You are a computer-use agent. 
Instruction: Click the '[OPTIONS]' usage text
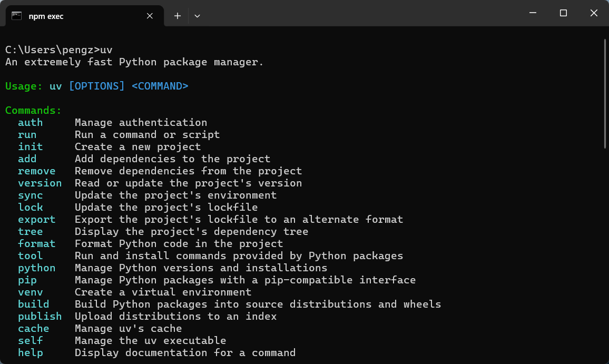click(97, 86)
